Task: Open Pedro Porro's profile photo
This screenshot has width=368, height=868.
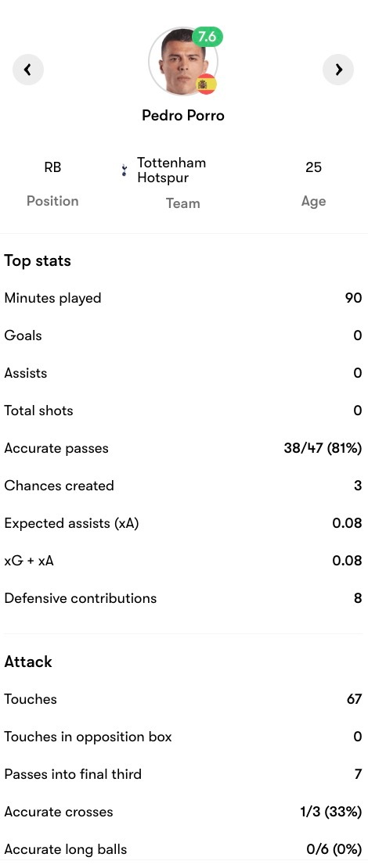Action: (x=183, y=62)
